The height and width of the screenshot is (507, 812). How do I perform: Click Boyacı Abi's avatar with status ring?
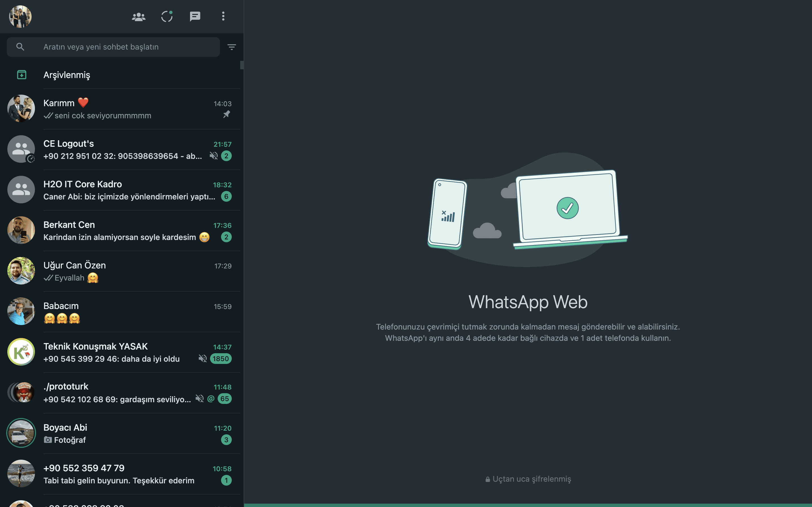point(21,433)
